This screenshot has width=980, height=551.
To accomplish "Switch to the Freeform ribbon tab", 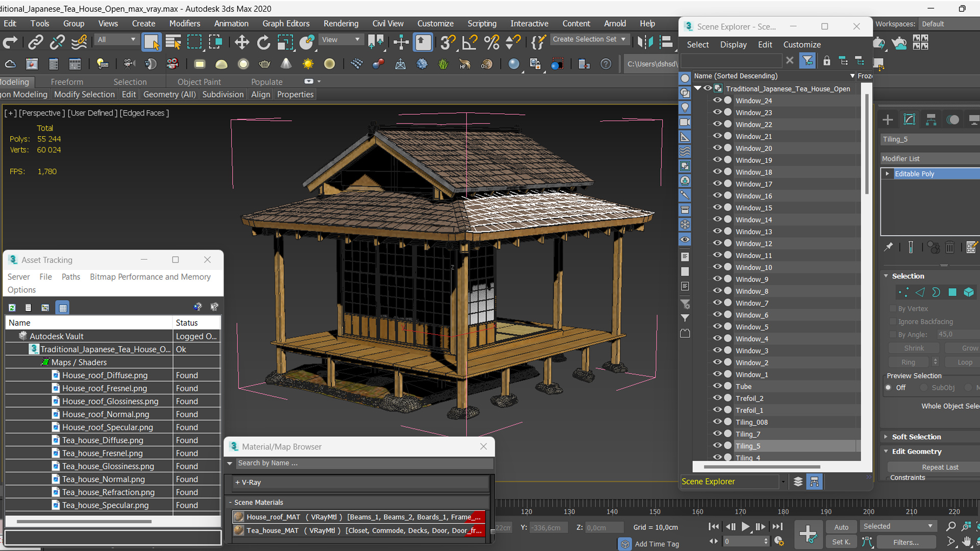I will (67, 82).
